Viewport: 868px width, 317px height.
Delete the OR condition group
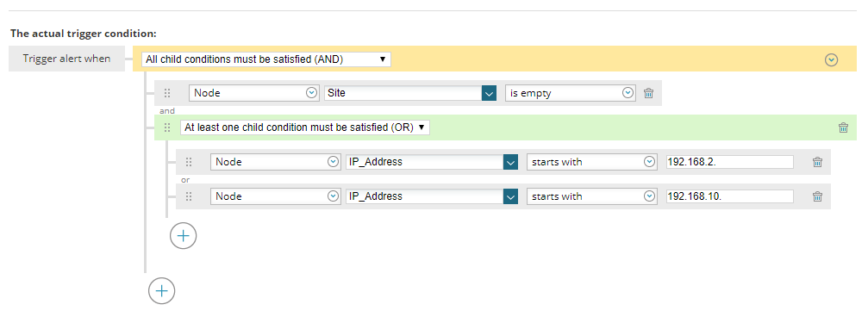point(843,127)
